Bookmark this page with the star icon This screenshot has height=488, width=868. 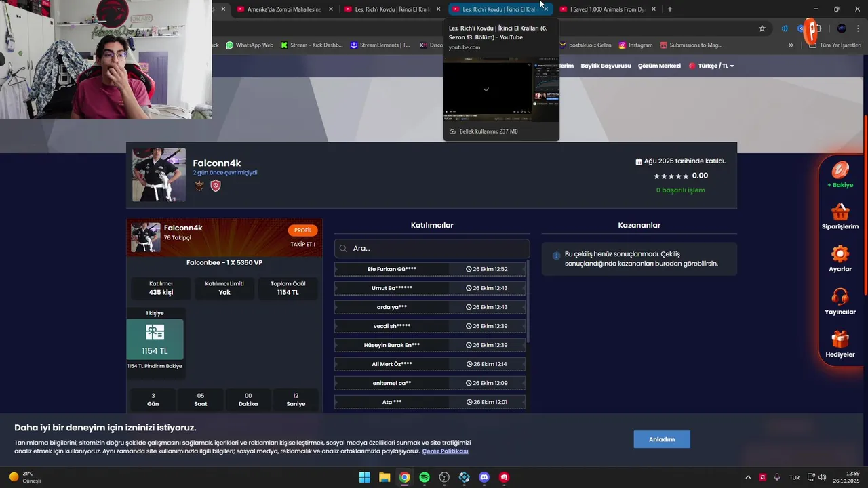click(762, 28)
